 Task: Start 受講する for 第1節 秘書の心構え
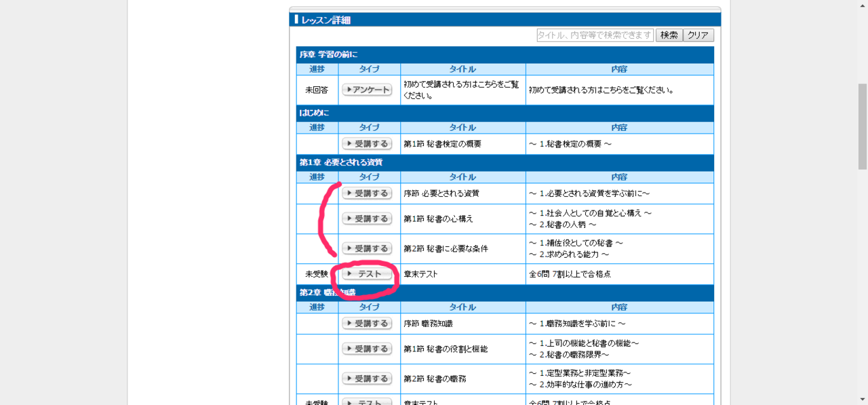tap(367, 218)
